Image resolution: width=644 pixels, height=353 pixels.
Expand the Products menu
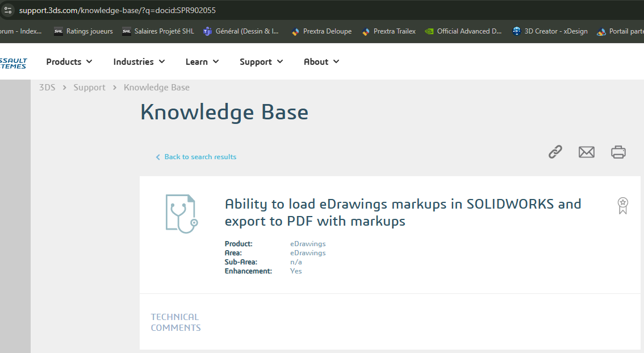[x=69, y=61]
